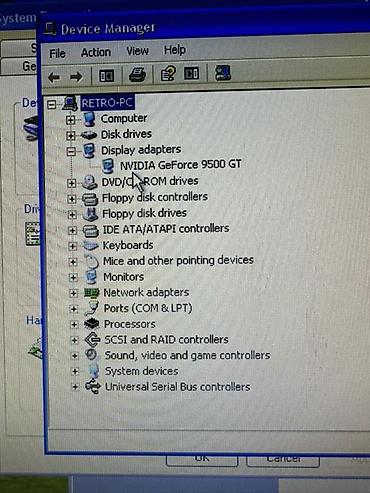This screenshot has width=370, height=493.
Task: Click Scan for hardware changes icon
Action: (x=223, y=72)
